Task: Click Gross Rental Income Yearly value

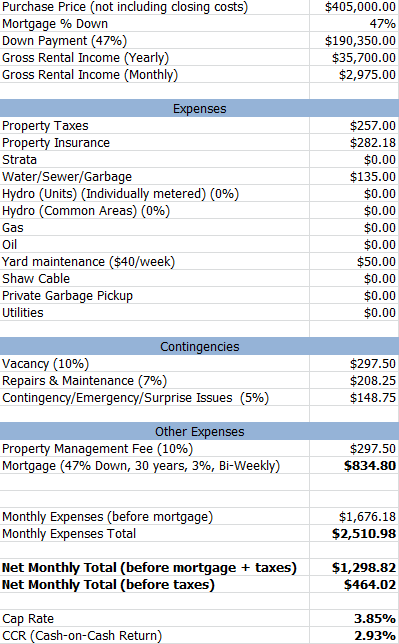Action: [x=354, y=58]
